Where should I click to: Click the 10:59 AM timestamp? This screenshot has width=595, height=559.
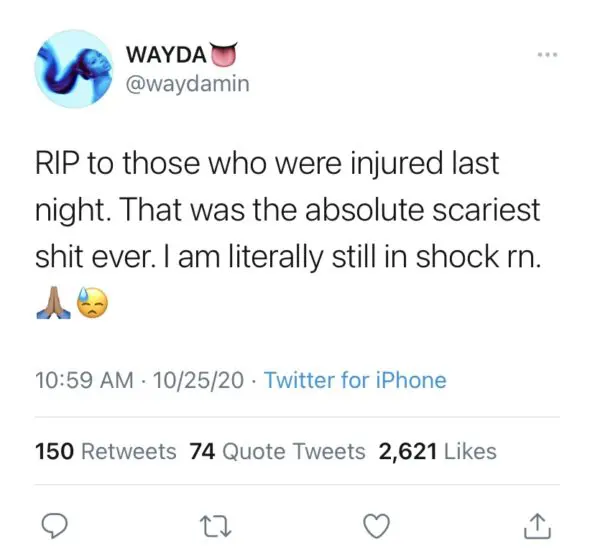84,380
